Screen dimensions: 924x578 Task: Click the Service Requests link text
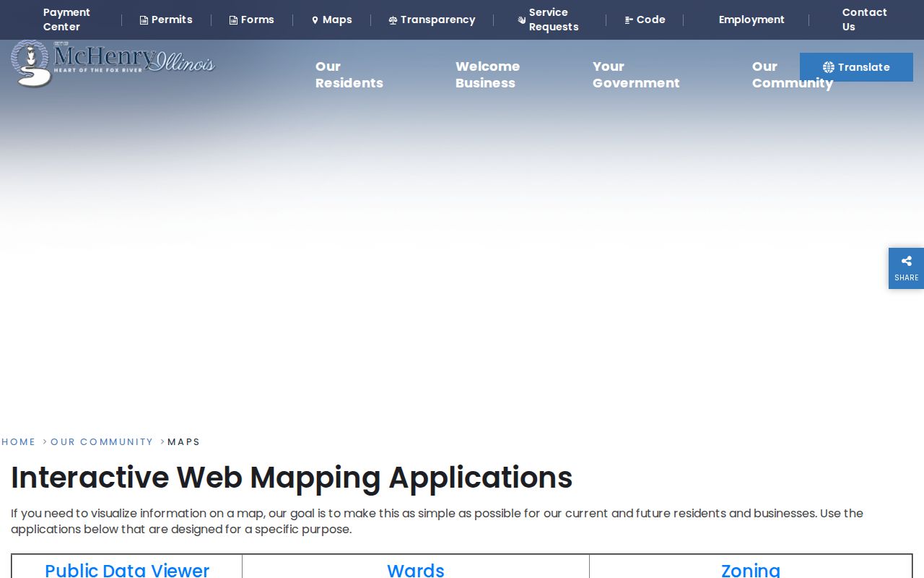click(554, 20)
